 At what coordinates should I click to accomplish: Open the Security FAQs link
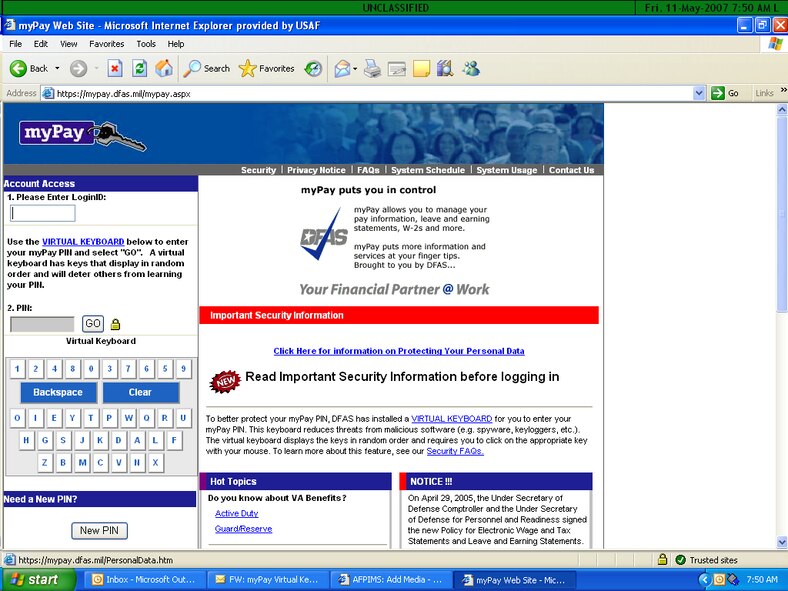tap(455, 451)
